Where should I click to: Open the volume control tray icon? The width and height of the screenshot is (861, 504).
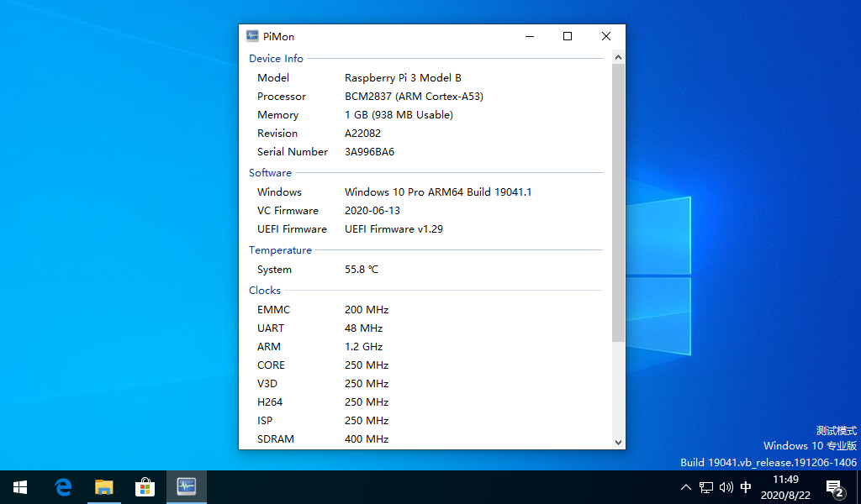pos(726,487)
